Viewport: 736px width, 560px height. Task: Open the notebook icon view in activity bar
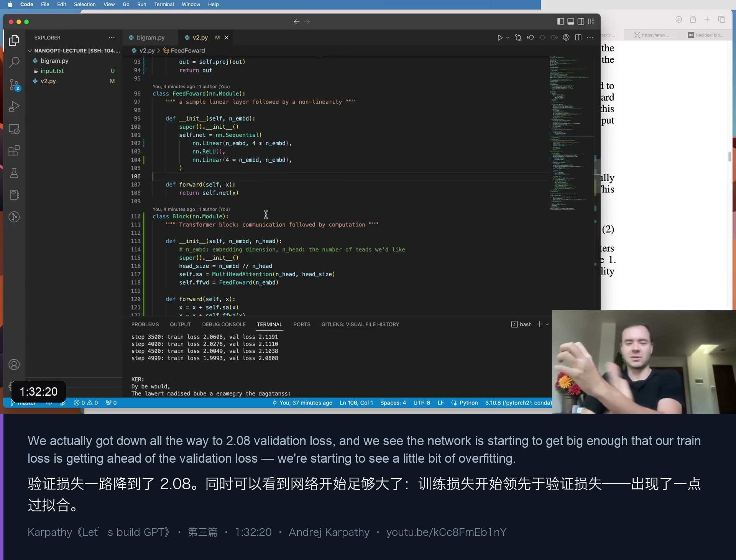click(14, 195)
